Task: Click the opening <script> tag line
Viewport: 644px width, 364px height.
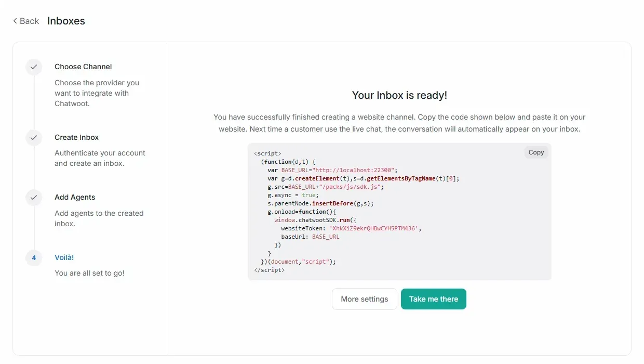Action: coord(267,153)
